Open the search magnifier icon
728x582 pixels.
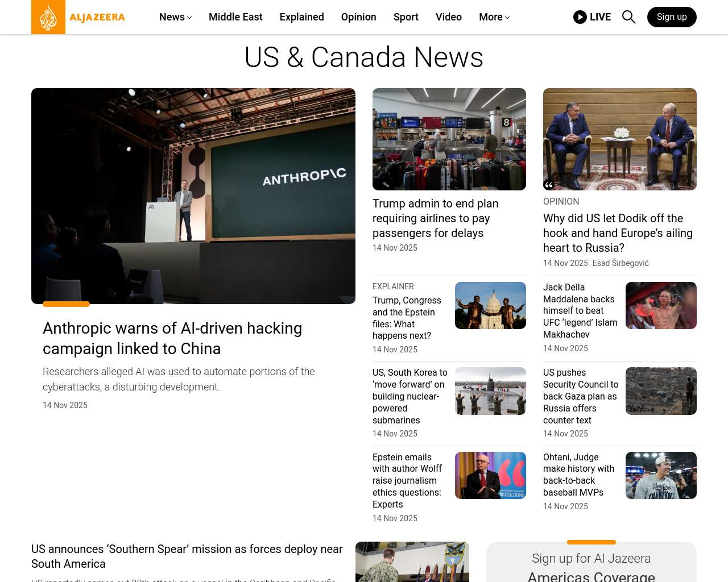[628, 17]
